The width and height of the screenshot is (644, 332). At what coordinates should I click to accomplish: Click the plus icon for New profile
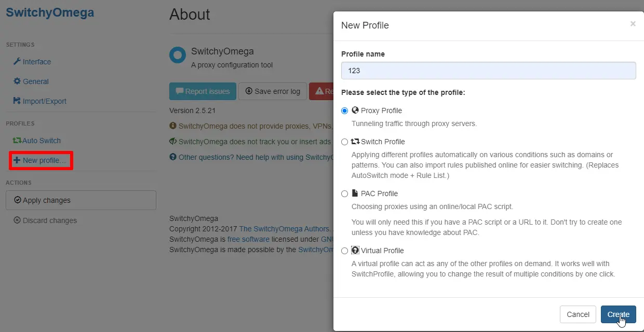[17, 160]
